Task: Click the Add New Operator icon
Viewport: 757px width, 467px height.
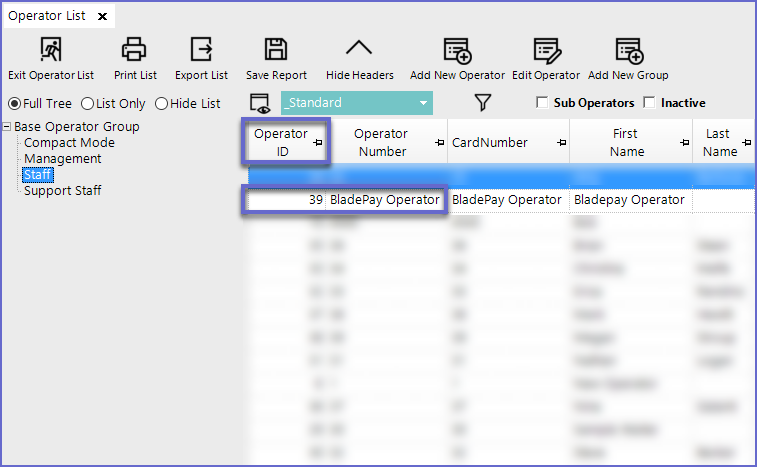Action: tap(456, 50)
